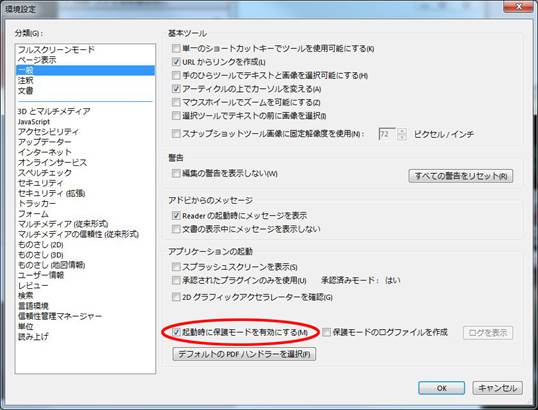
Task: Select the JavaScript category in list
Action: coord(34,122)
